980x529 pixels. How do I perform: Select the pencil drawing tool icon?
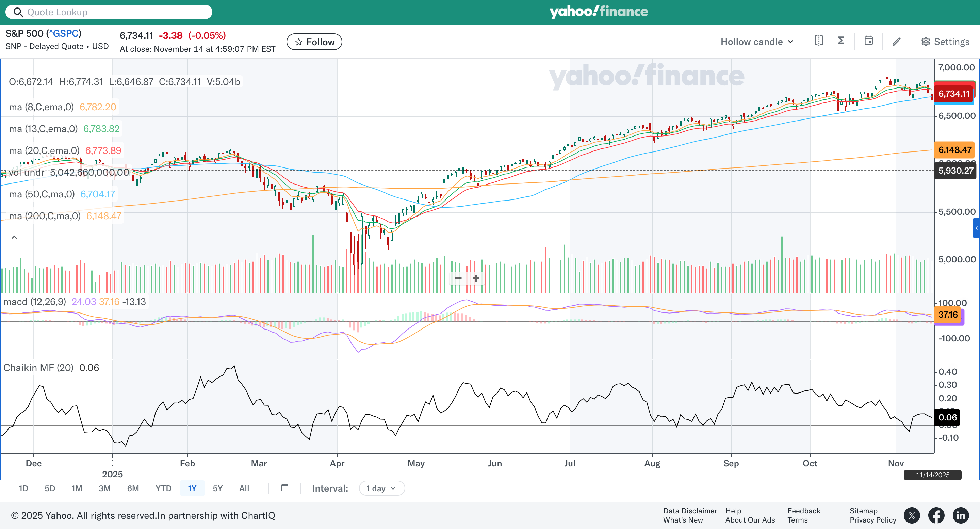click(896, 42)
